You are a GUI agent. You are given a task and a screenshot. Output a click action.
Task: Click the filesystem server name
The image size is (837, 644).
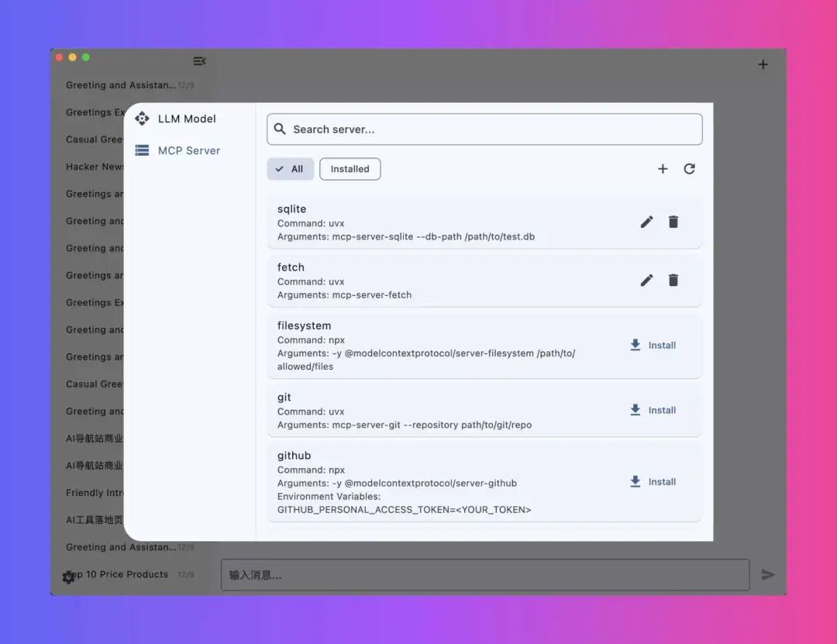click(x=304, y=325)
